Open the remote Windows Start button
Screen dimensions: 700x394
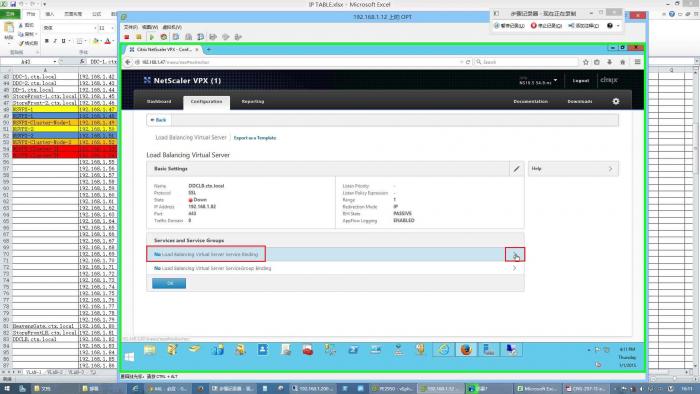click(x=129, y=357)
